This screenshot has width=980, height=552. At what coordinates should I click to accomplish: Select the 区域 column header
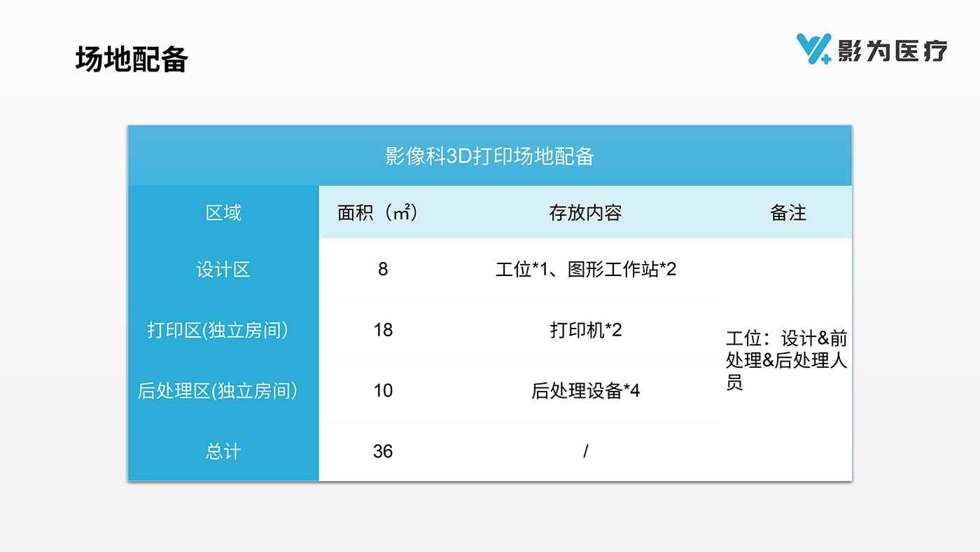[x=223, y=212]
